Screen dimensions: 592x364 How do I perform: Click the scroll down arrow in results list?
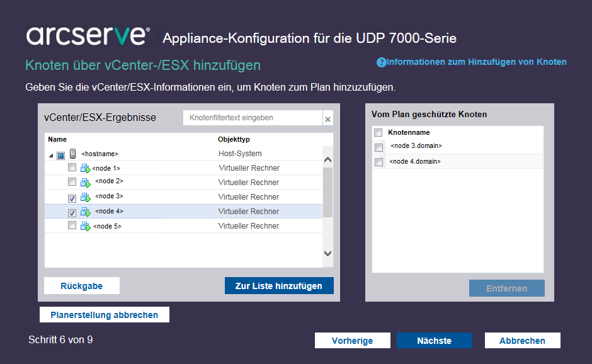click(x=327, y=253)
